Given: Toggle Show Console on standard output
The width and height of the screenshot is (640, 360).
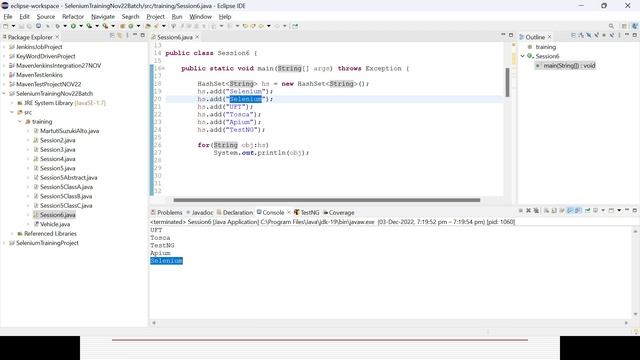Looking at the screenshot, I should [570, 211].
